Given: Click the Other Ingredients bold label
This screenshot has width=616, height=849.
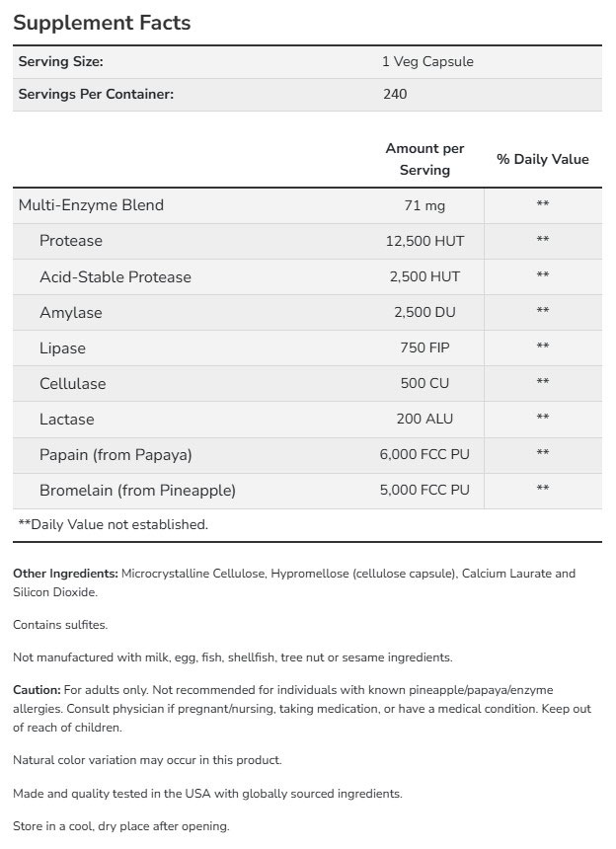Looking at the screenshot, I should click(65, 574).
